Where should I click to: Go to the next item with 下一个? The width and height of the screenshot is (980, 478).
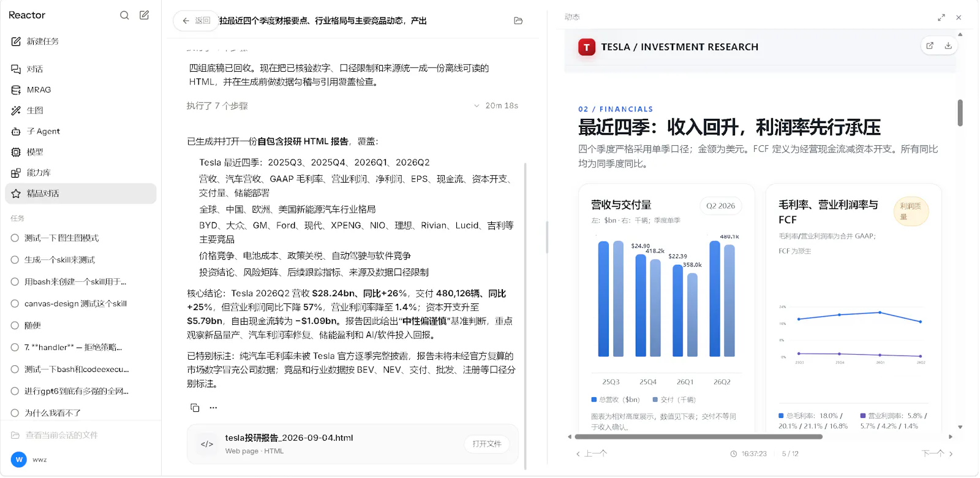click(x=938, y=454)
